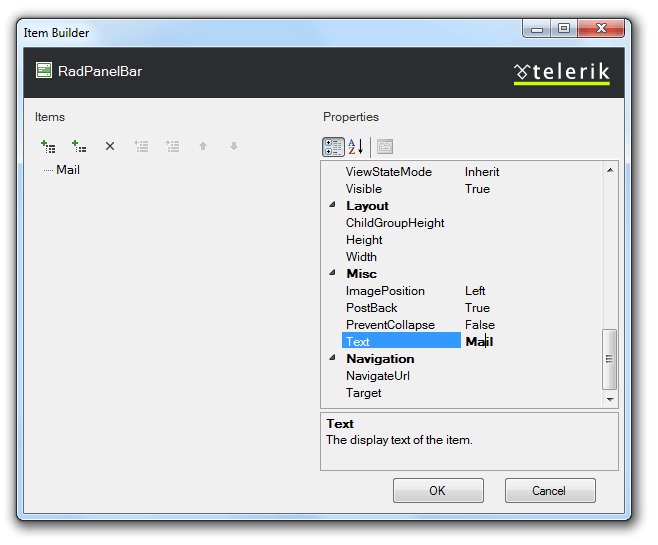Switch properties to Categorized view
Viewport: 658px width, 545px height.
(x=333, y=147)
